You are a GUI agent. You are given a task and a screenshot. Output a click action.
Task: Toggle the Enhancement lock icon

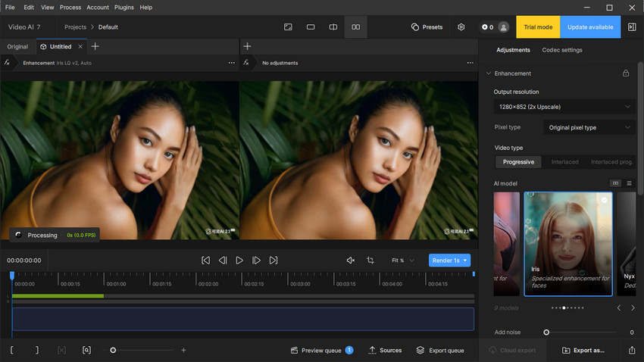626,73
